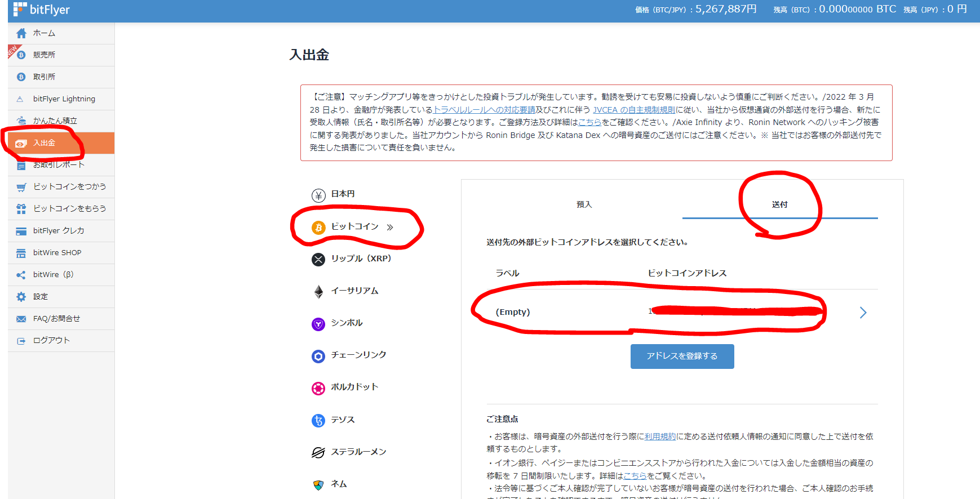Open the 利用規約 link in ご注意点
Image resolution: width=980 pixels, height=499 pixels.
(660, 436)
